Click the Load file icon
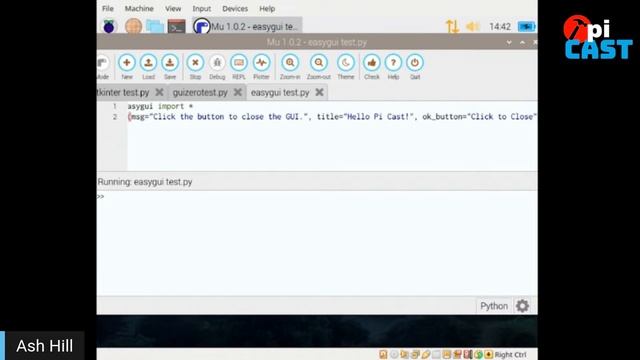The width and height of the screenshot is (640, 360). [148, 63]
